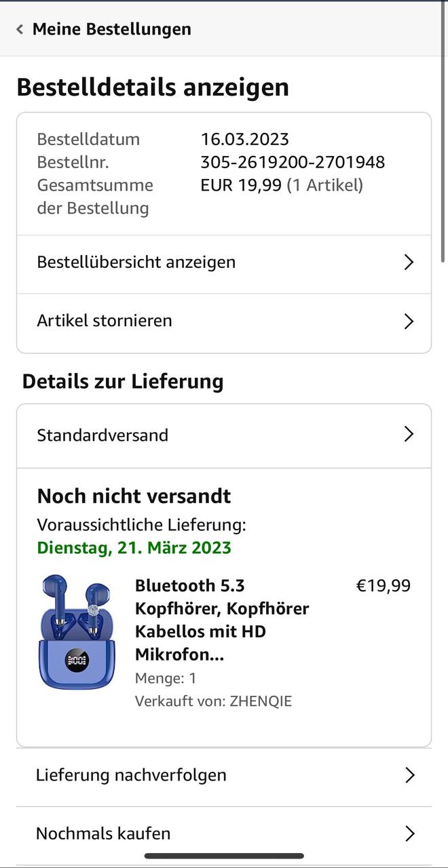Tap chevron next to Artikel stornieren

pos(409,321)
